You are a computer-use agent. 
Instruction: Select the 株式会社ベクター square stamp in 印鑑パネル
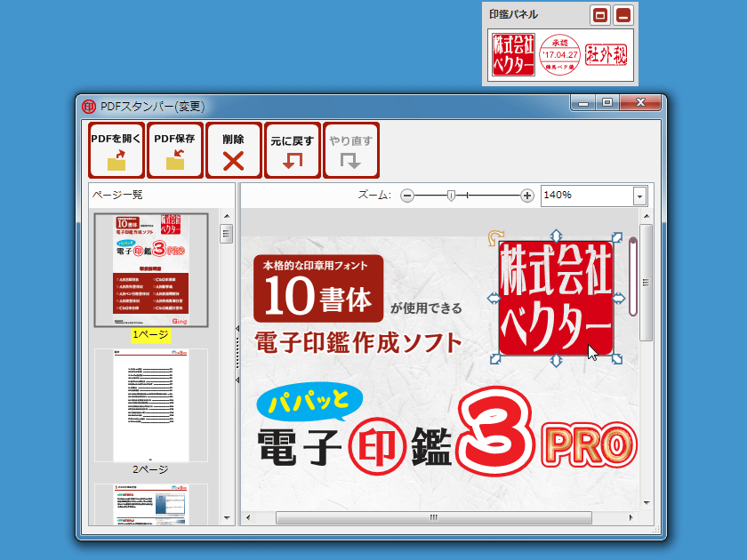coord(513,54)
